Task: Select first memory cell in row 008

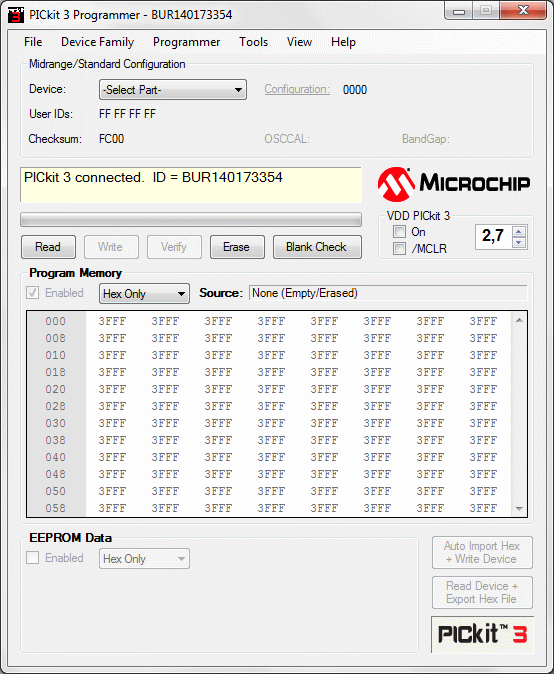Action: point(112,338)
